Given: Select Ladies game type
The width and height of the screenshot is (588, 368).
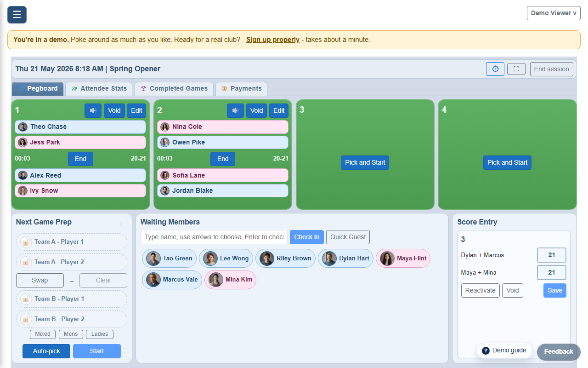Looking at the screenshot, I should point(100,334).
